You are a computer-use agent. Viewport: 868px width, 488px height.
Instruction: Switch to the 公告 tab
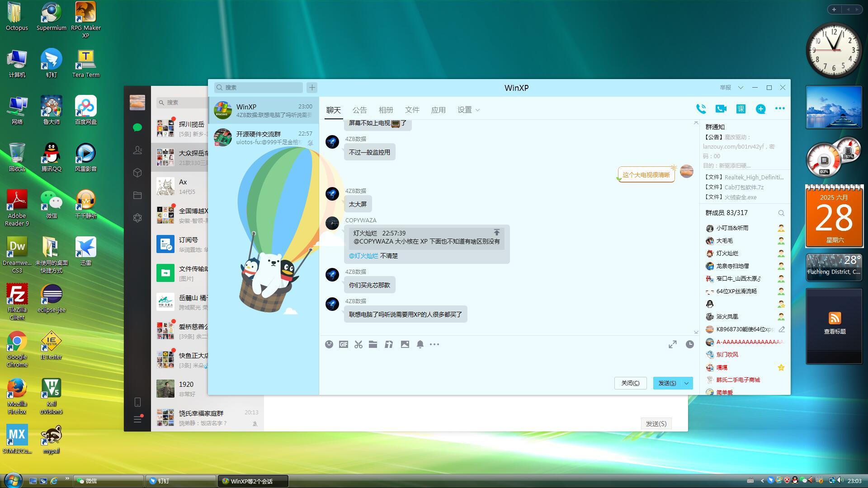[x=360, y=110]
